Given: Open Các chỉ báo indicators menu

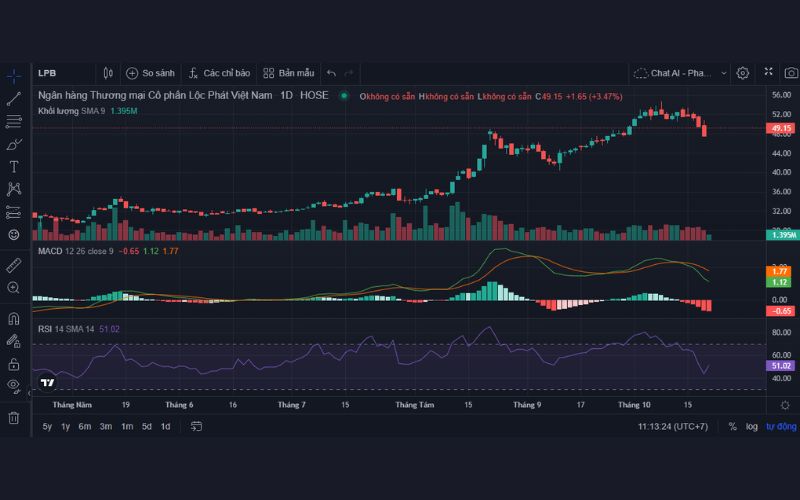Looking at the screenshot, I should [x=217, y=73].
